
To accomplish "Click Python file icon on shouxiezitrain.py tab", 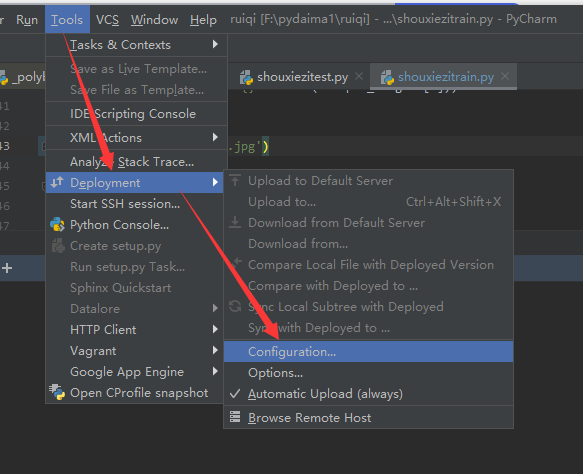I will [x=387, y=77].
